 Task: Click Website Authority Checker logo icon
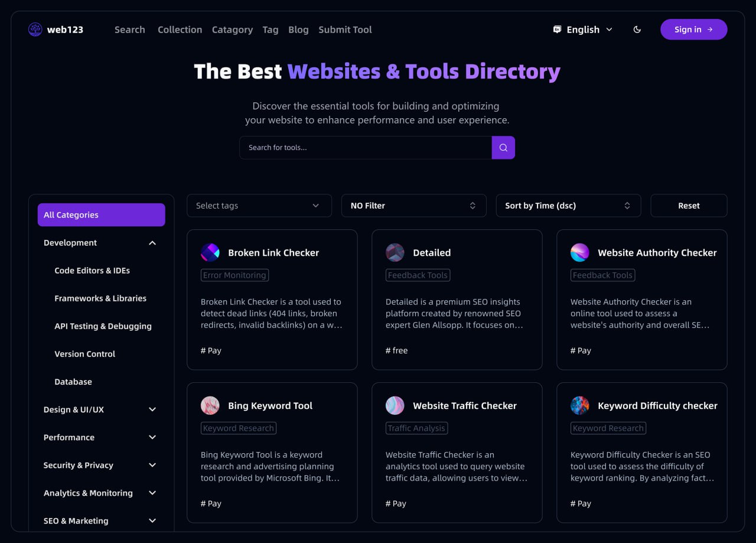[580, 253]
